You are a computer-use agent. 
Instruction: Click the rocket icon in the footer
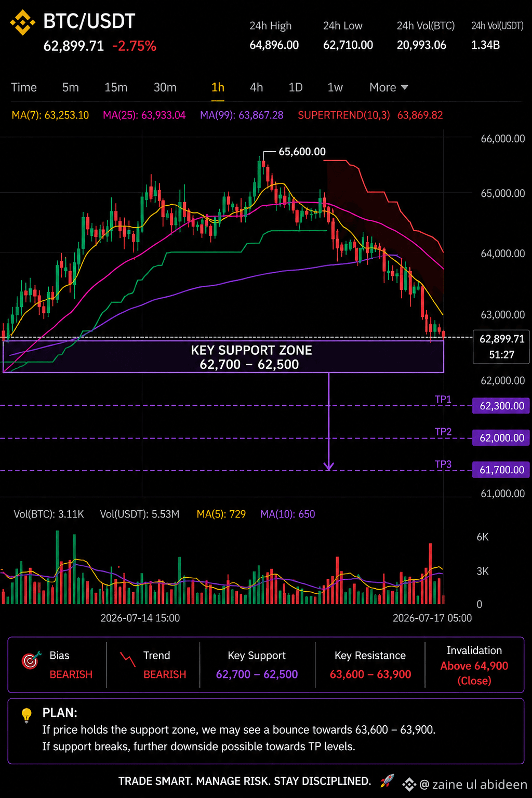pyautogui.click(x=387, y=780)
